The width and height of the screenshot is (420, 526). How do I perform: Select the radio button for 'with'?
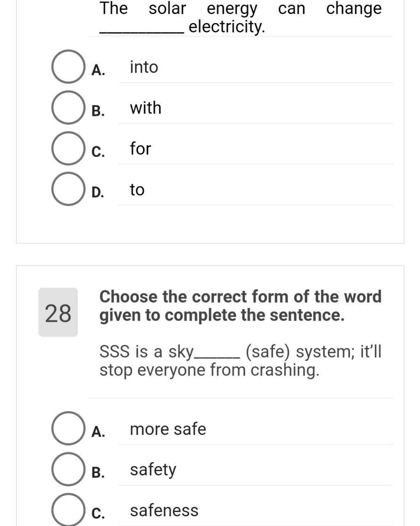click(68, 108)
